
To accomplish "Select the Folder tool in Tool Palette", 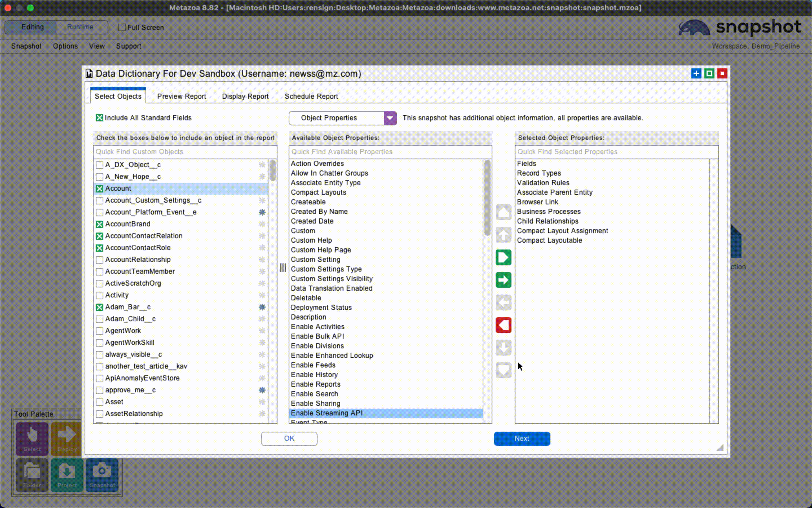I will (32, 475).
